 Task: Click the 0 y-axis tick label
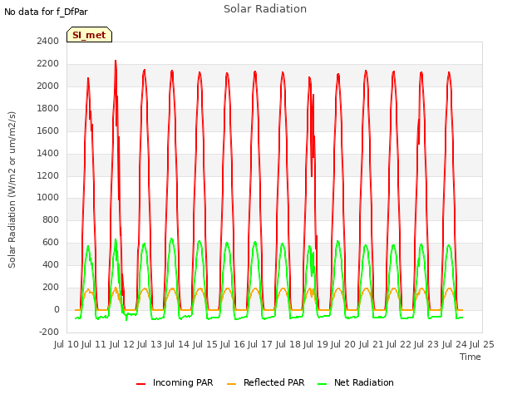[57, 309]
